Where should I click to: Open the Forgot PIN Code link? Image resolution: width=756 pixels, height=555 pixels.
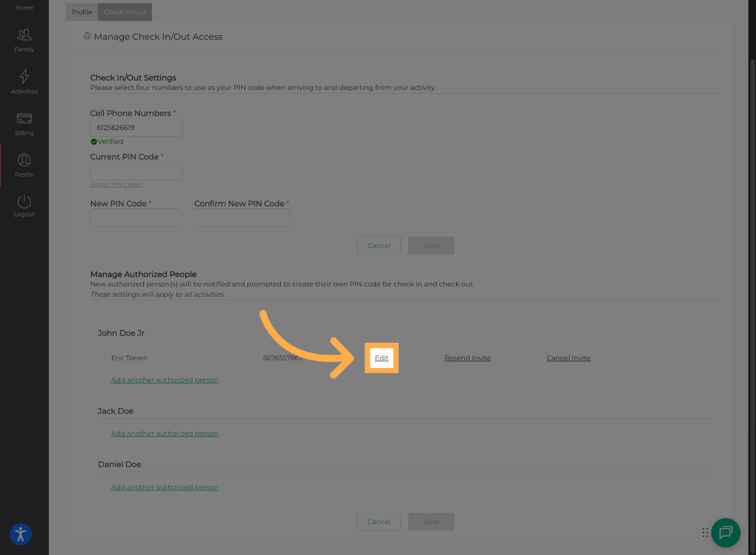coord(116,184)
